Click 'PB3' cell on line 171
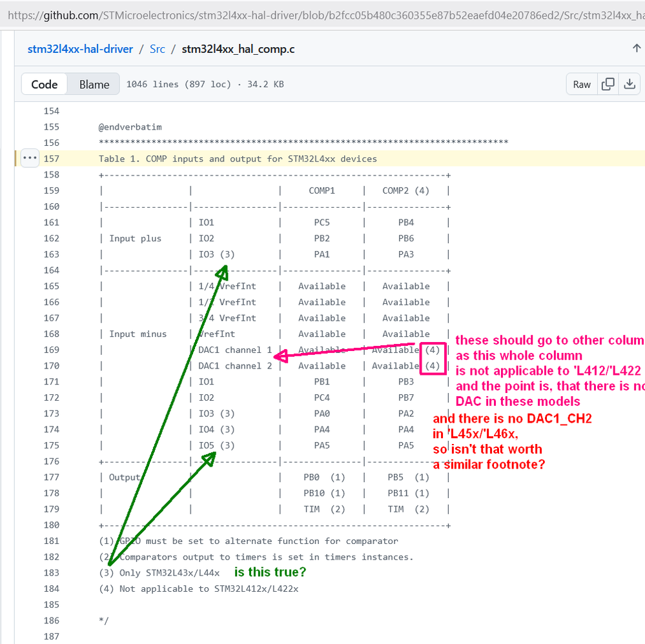 click(x=406, y=381)
